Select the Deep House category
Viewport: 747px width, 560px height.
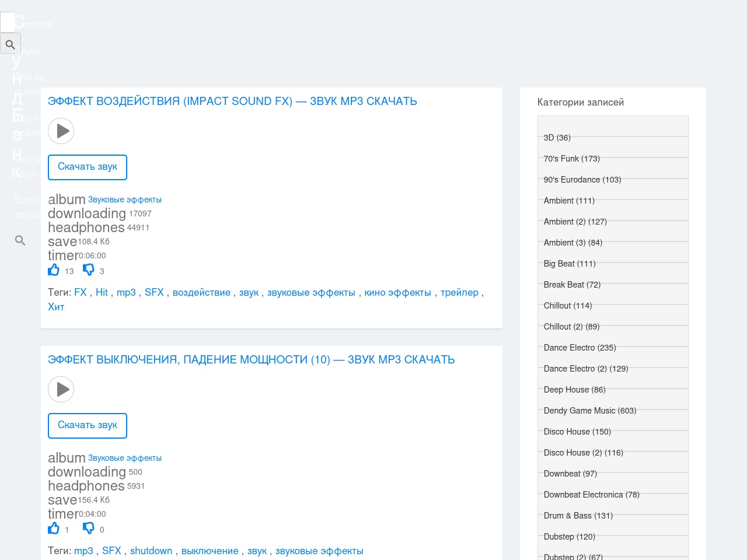[x=575, y=390]
